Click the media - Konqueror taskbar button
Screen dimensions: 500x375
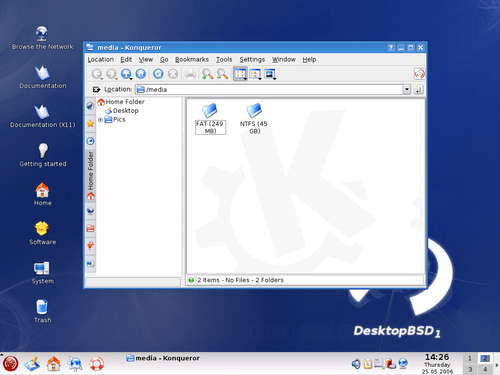(x=163, y=358)
